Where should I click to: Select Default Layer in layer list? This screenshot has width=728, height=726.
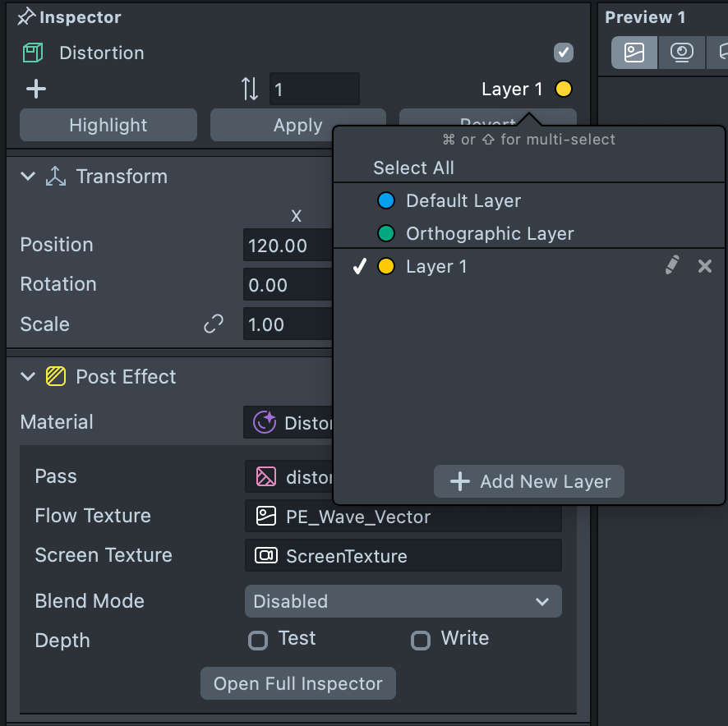point(463,201)
